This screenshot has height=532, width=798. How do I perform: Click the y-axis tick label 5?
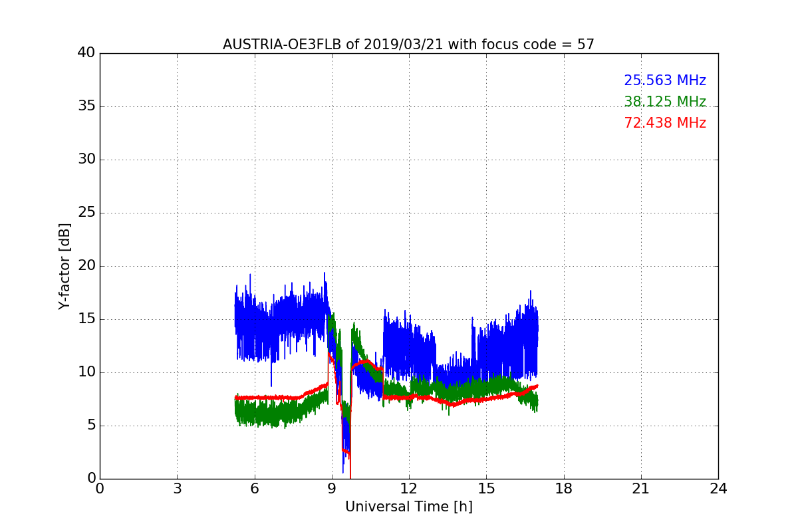(90, 426)
